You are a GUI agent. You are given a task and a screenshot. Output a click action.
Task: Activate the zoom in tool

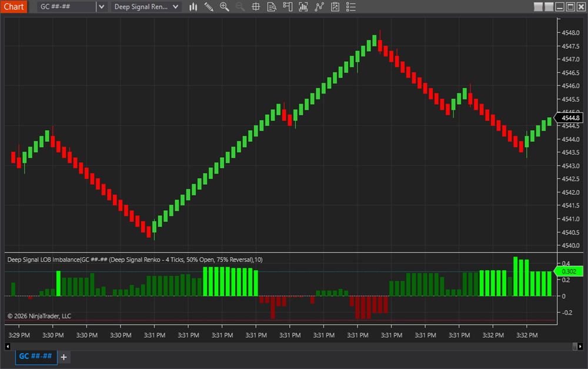tap(224, 6)
